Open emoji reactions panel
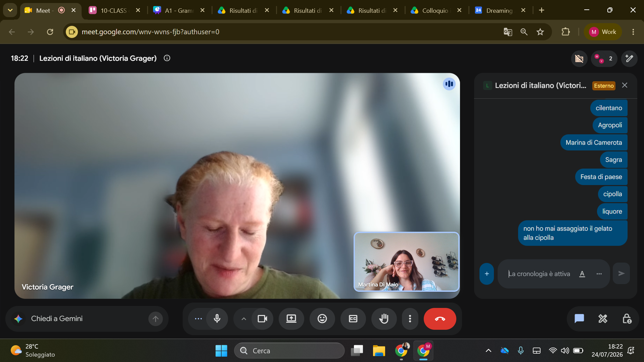This screenshot has width=644, height=362. [x=322, y=319]
